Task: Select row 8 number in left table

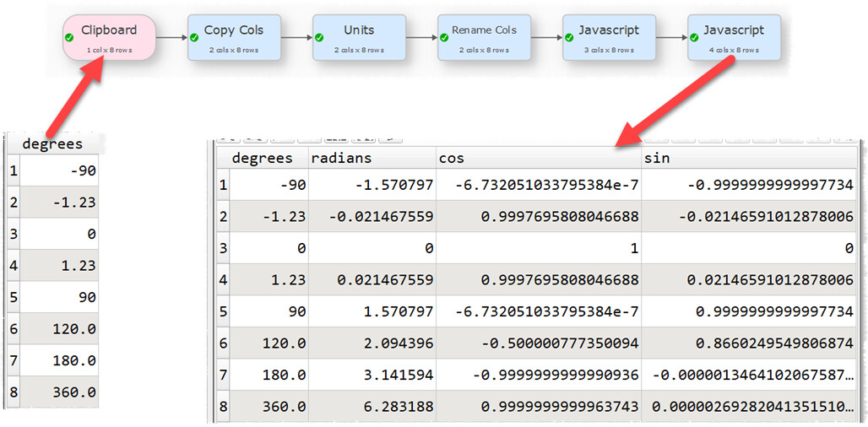Action: pos(12,392)
